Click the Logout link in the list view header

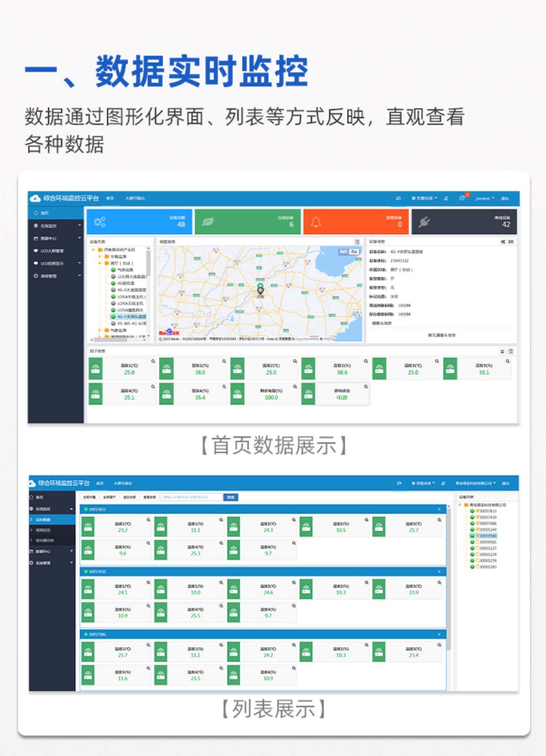pyautogui.click(x=506, y=483)
